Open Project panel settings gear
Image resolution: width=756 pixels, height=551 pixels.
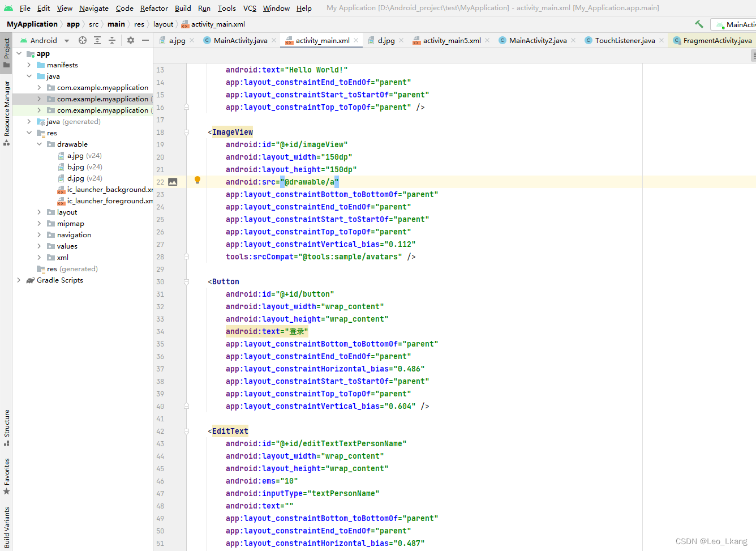131,40
